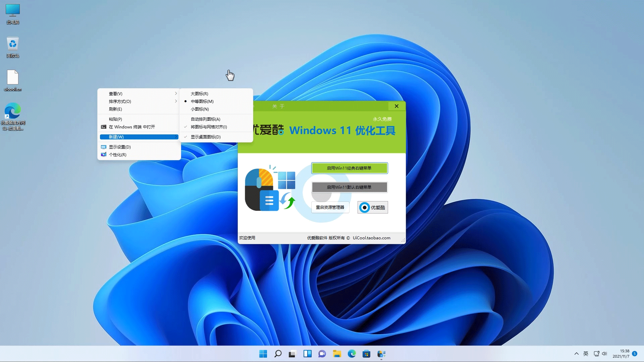
Task: Open Widgets icon on taskbar
Action: tap(307, 354)
